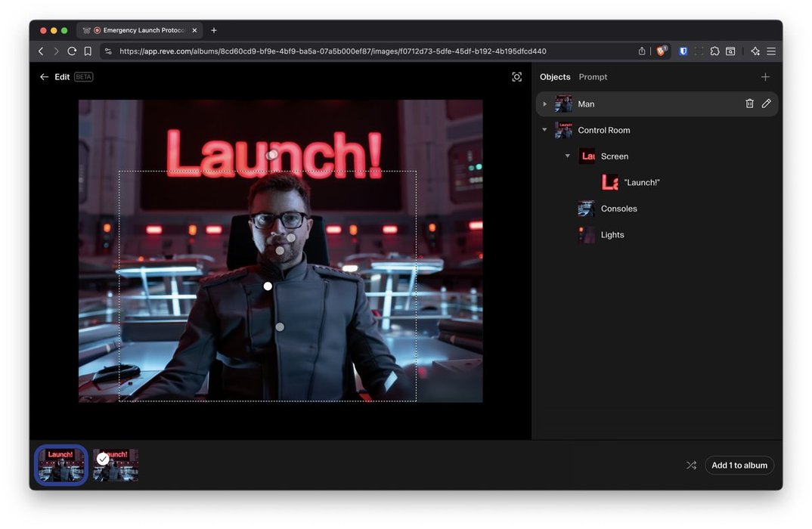Click the browser address bar URL
Viewport: 812px width, 529px height.
333,51
